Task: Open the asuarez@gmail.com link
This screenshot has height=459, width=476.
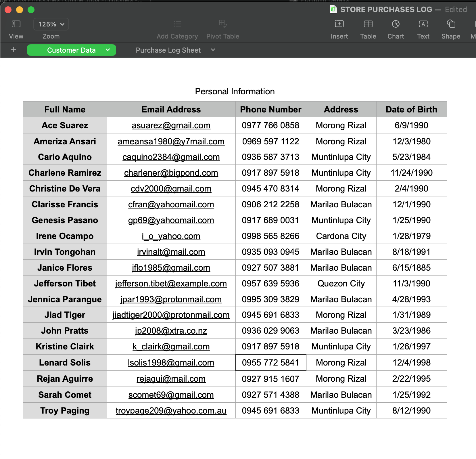Action: click(x=171, y=125)
